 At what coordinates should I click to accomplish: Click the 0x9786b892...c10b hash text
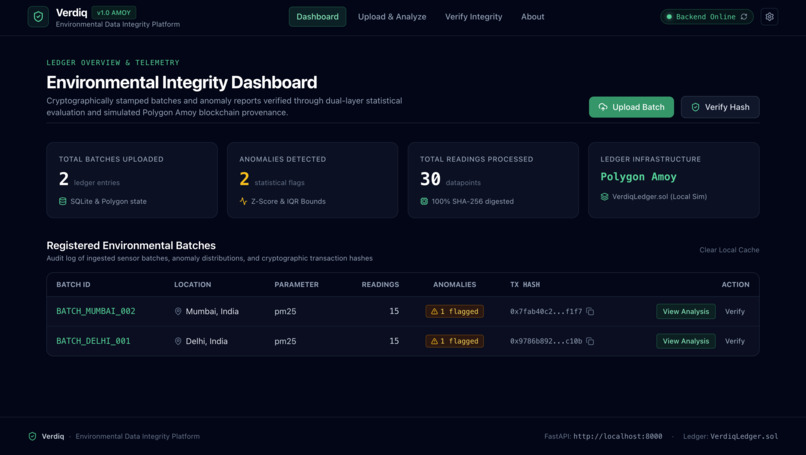pos(546,341)
